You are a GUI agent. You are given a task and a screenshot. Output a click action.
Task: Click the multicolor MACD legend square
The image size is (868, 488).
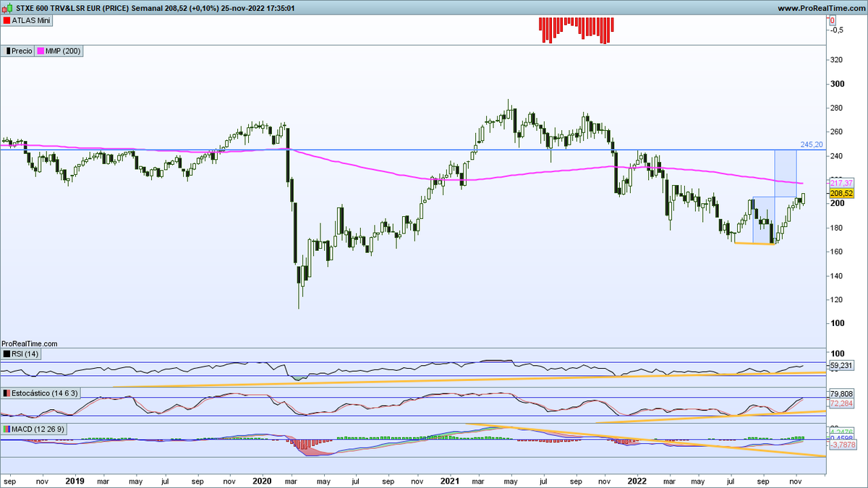tap(7, 429)
